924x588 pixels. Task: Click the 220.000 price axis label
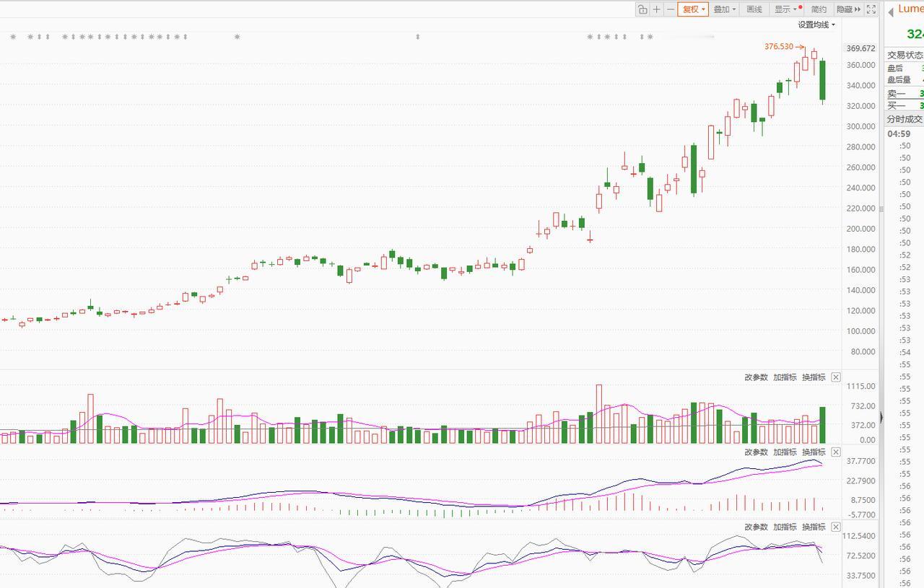tap(861, 209)
